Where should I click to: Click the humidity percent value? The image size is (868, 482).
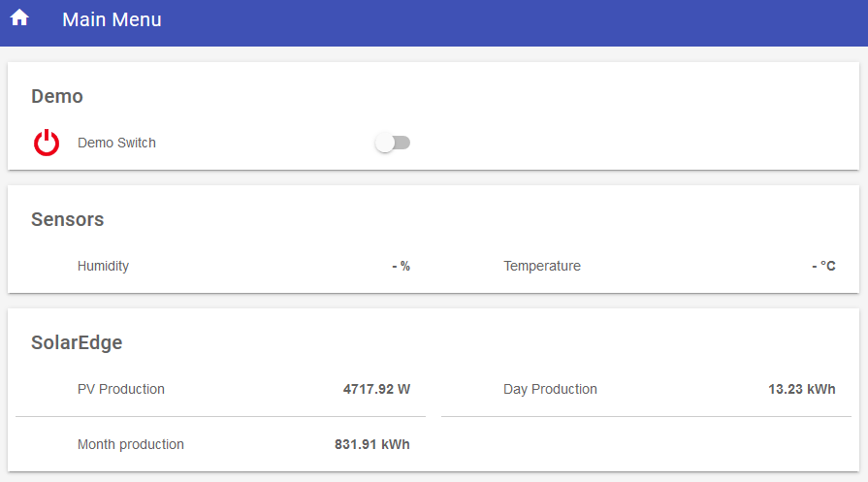click(402, 266)
